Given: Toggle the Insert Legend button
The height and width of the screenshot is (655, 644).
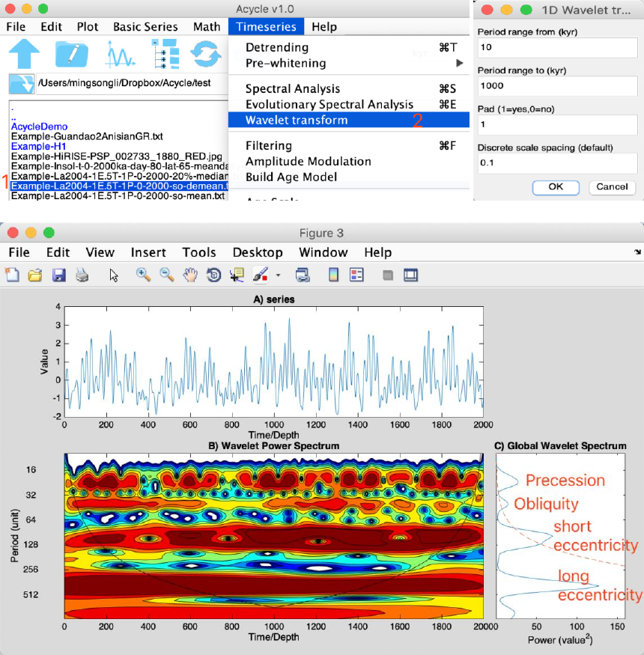Looking at the screenshot, I should tap(356, 275).
